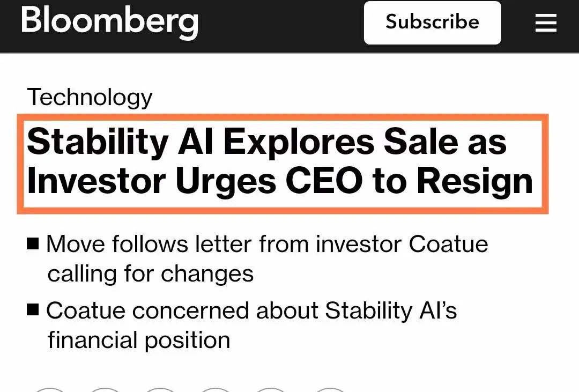
Task: Tap the fifth share circle icon
Action: click(x=271, y=389)
